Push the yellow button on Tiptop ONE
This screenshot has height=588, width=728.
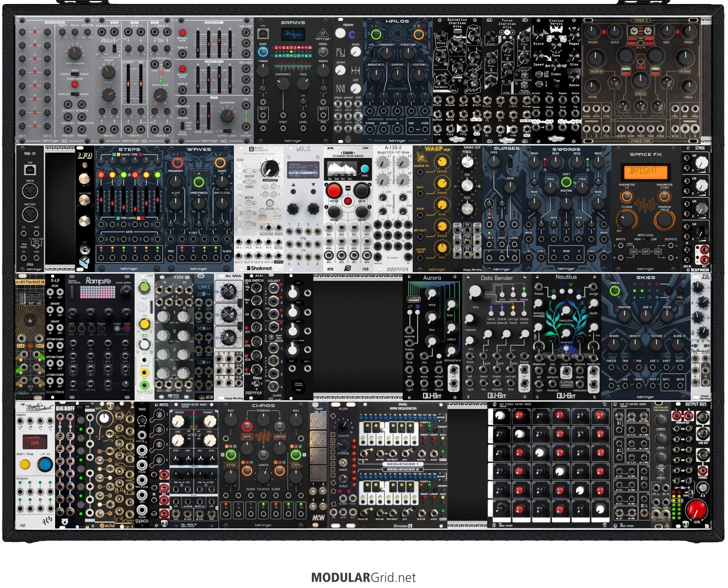[144, 324]
